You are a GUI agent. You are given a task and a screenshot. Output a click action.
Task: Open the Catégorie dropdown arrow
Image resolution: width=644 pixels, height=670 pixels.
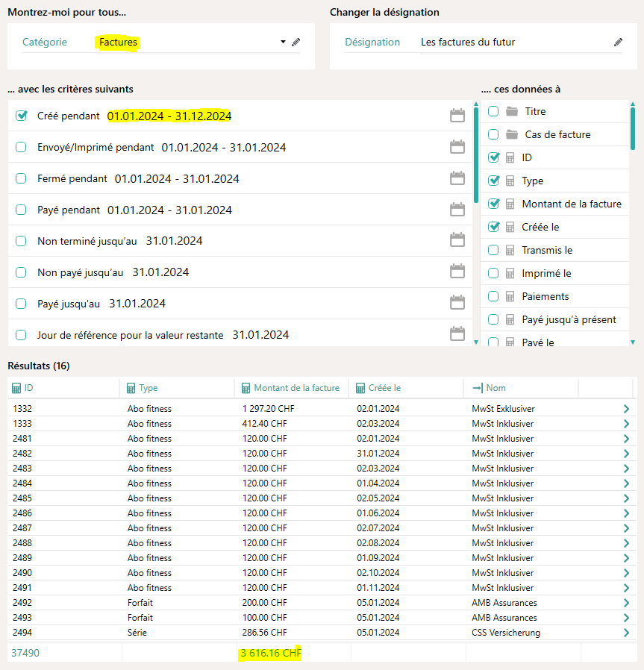[x=283, y=43]
